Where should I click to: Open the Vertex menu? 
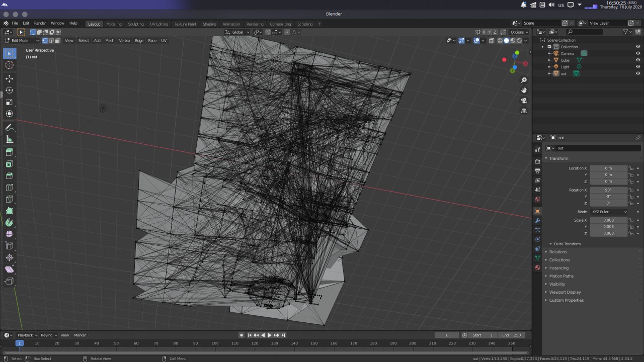coord(124,41)
